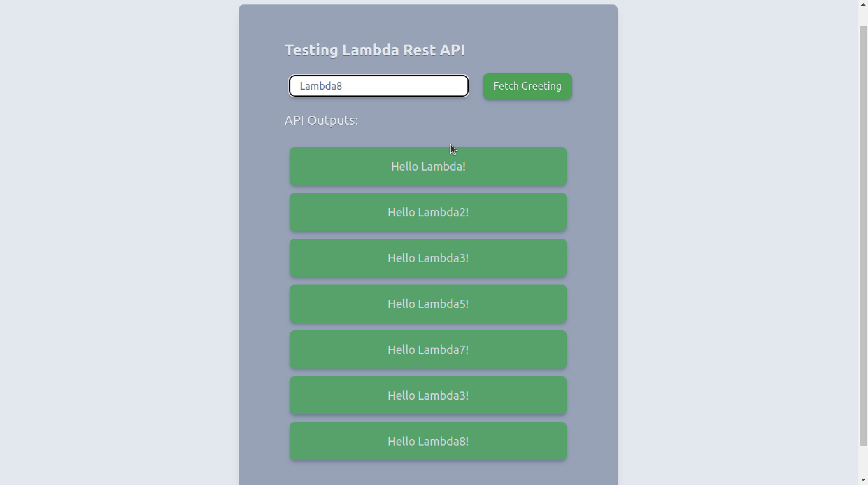Click the Hello Lambda8! output card
The height and width of the screenshot is (485, 868).
pos(428,441)
